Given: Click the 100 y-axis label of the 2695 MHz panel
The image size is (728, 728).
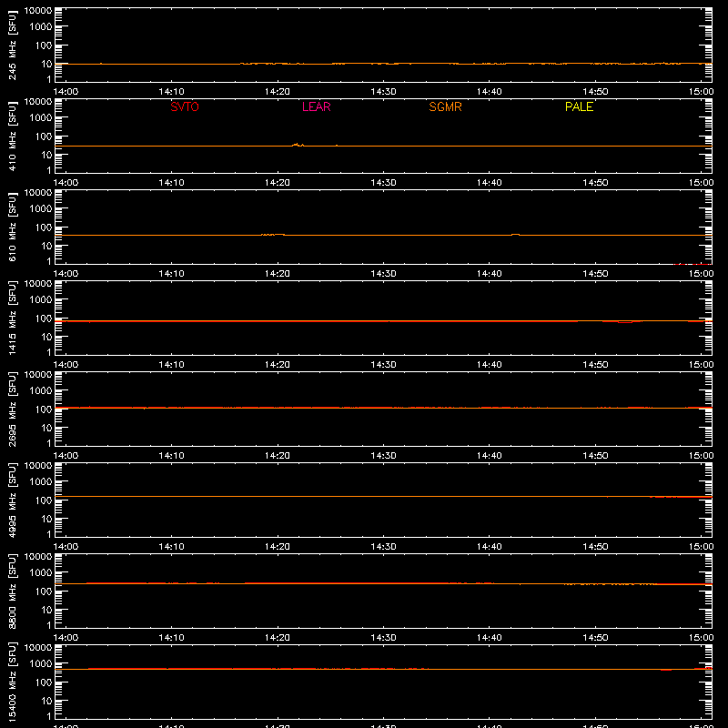Looking at the screenshot, I should (45, 409).
